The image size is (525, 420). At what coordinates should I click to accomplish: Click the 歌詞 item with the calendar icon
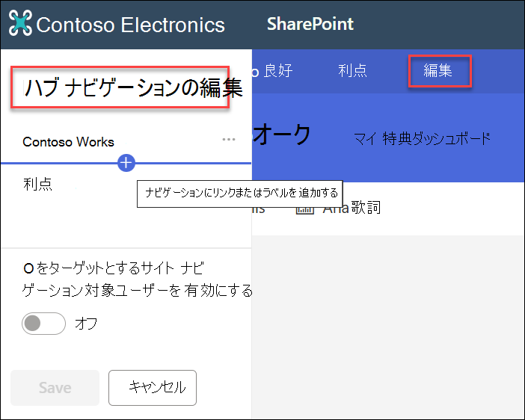click(x=339, y=208)
